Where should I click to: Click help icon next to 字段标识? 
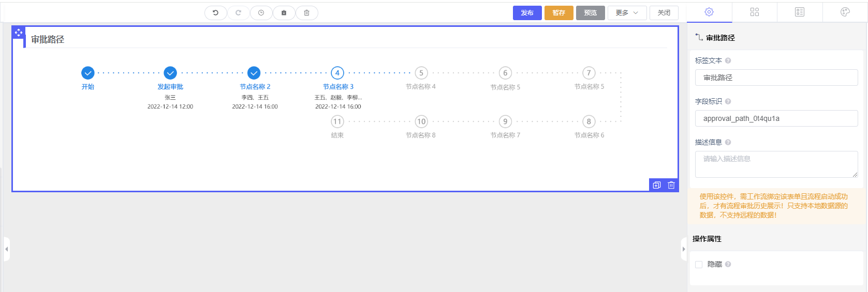(728, 101)
